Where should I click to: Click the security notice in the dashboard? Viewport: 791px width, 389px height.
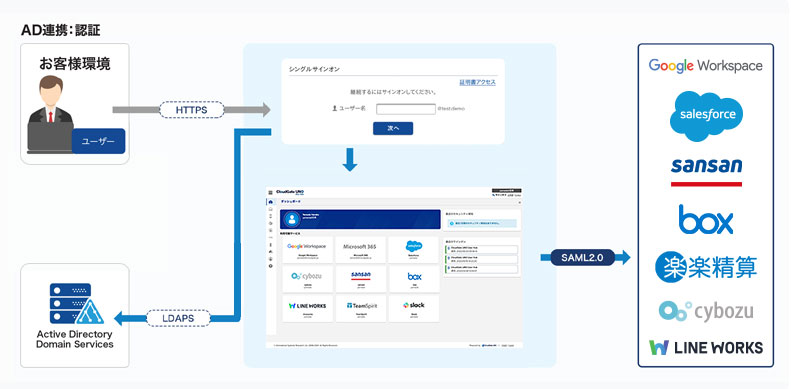(x=482, y=223)
